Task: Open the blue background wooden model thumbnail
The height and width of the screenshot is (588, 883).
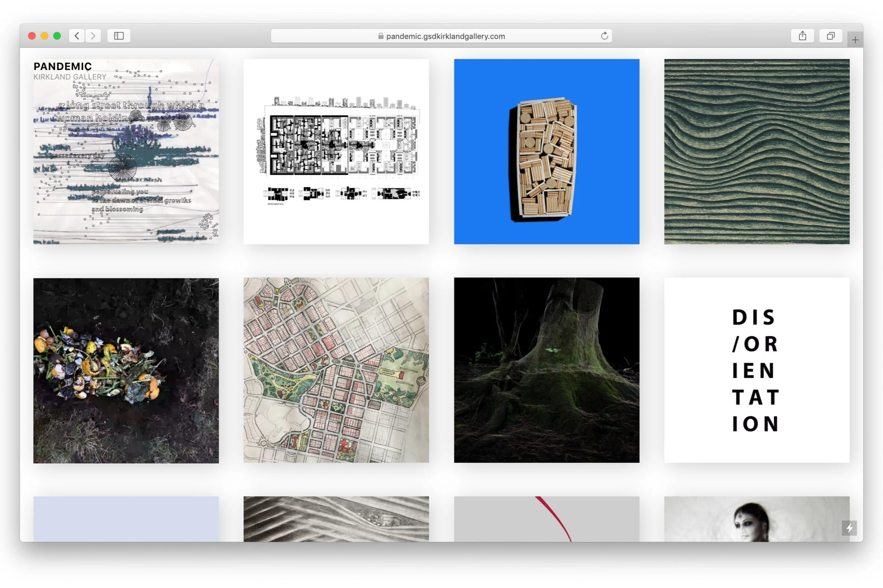Action: click(546, 152)
